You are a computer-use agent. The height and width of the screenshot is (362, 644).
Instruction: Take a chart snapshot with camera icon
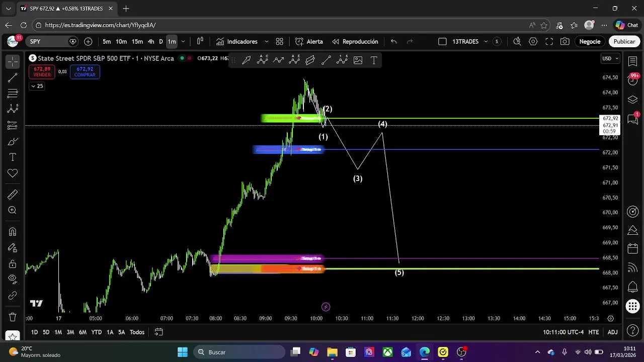565,42
